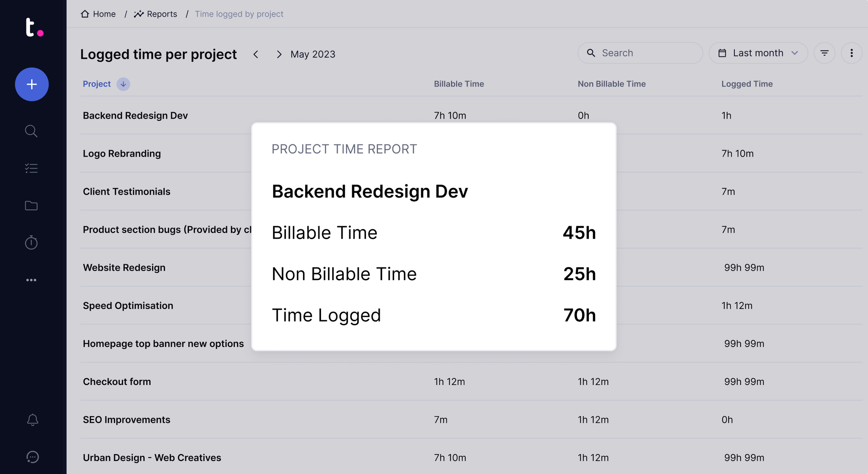The width and height of the screenshot is (868, 474).
Task: Open the projects folder icon in sidebar
Action: (x=31, y=205)
